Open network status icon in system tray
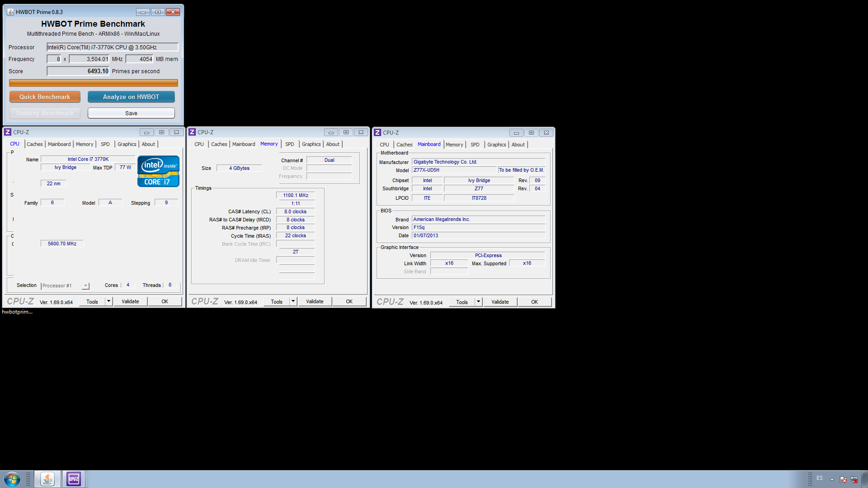The height and width of the screenshot is (488, 868). pos(854,479)
